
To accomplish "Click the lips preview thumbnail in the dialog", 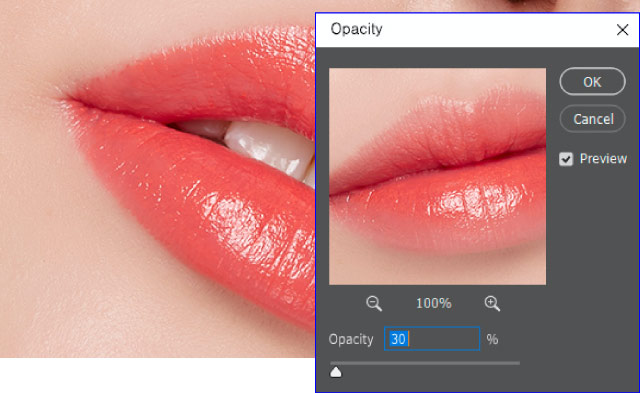I will coord(437,176).
